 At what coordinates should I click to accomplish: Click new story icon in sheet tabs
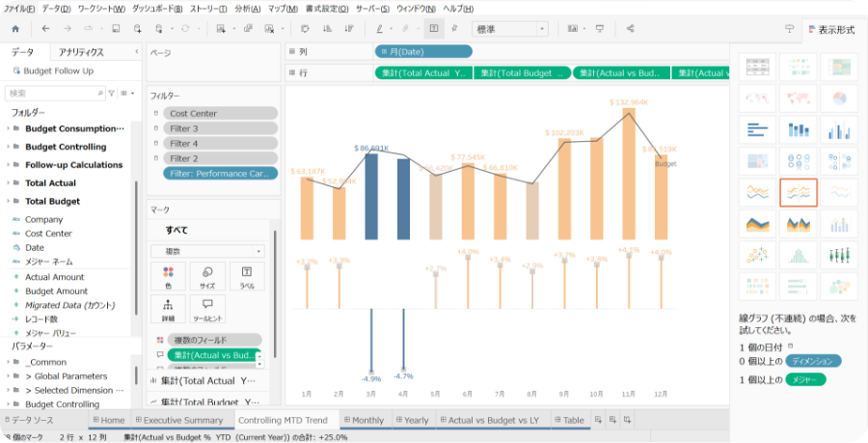click(627, 420)
